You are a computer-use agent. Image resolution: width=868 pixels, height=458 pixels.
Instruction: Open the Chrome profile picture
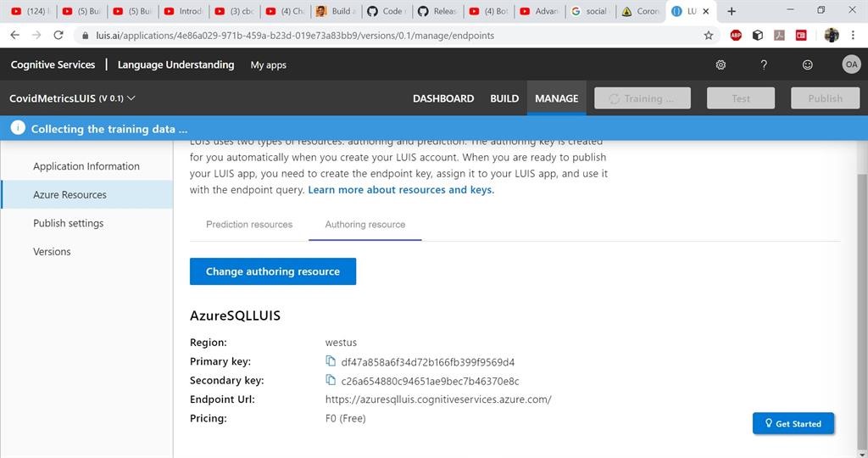[831, 35]
